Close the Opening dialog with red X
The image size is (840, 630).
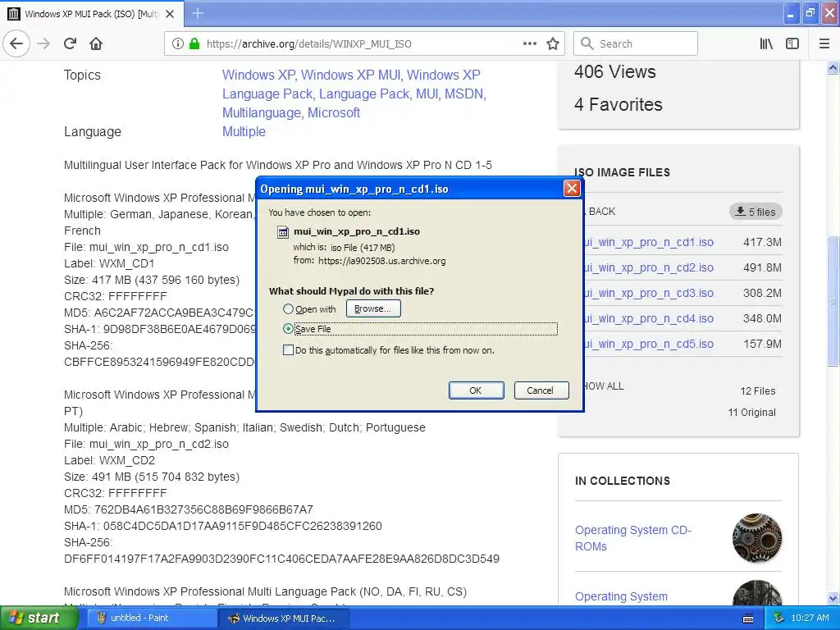click(x=572, y=189)
